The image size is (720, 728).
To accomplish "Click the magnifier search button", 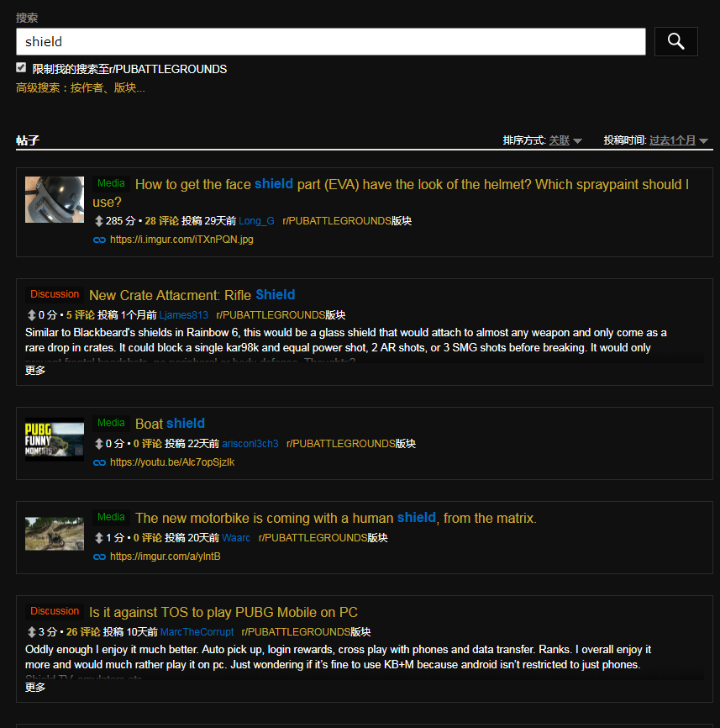I will [x=675, y=41].
